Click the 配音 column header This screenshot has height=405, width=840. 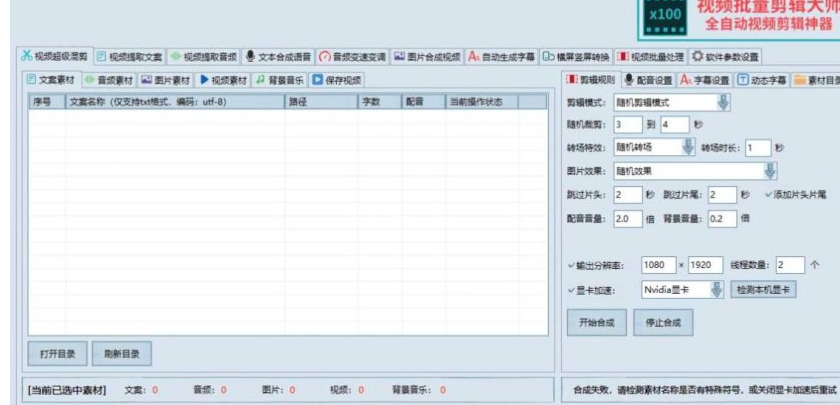(x=423, y=102)
